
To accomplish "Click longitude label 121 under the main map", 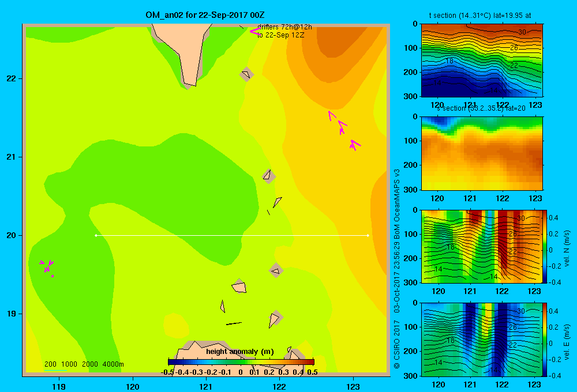I will (206, 386).
